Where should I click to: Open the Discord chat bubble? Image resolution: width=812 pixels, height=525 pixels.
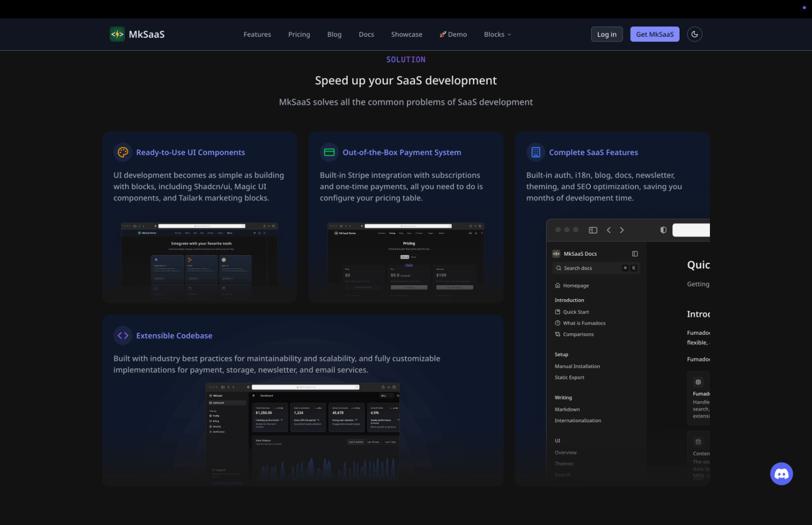(x=782, y=474)
